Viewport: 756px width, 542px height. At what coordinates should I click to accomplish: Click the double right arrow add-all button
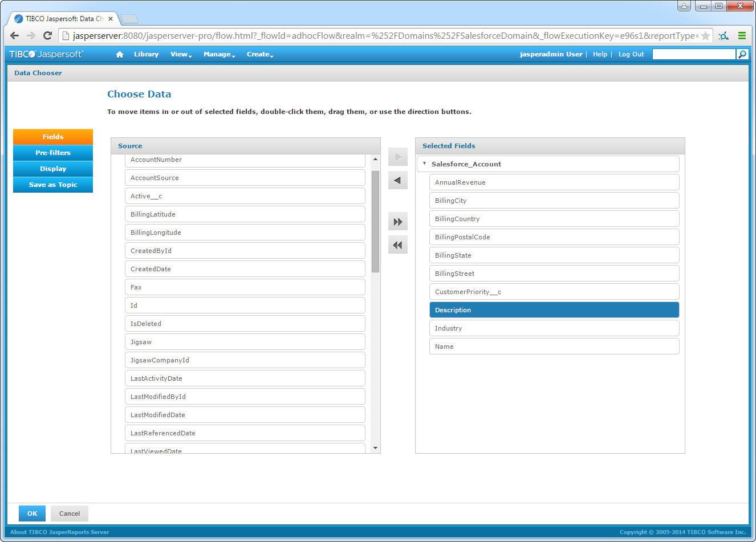pos(398,222)
